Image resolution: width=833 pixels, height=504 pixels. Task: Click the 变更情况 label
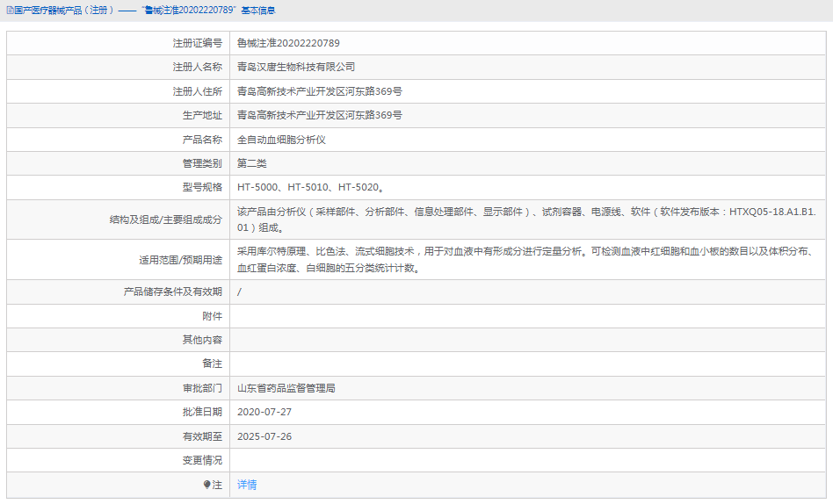pyautogui.click(x=202, y=460)
